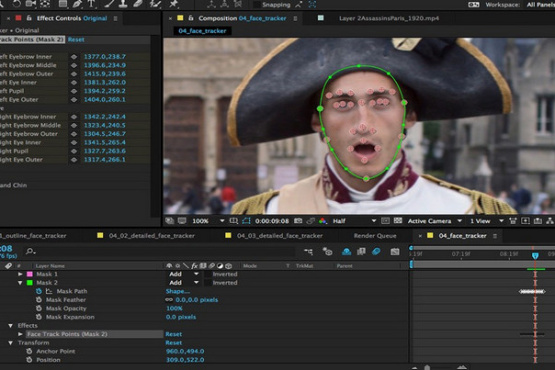
Task: Enable the Snapping checkbox
Action: [x=257, y=4]
